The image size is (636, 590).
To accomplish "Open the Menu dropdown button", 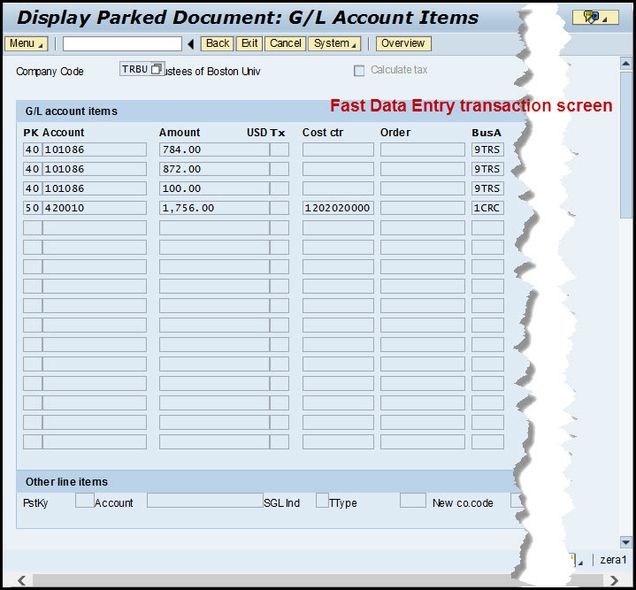I will pos(26,43).
